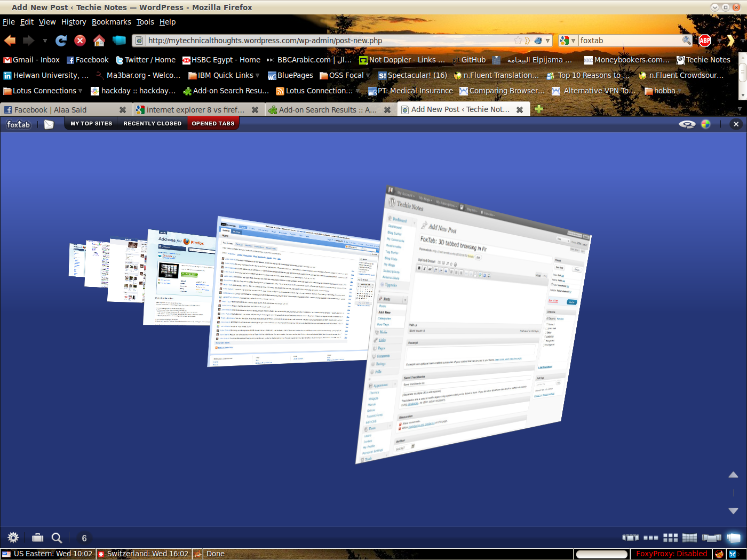
Task: Bookmark this page with the star icon
Action: (x=518, y=41)
